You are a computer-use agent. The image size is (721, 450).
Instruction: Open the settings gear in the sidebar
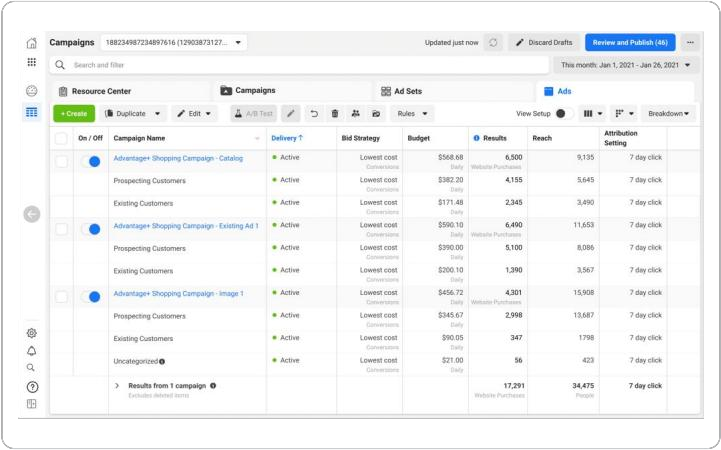(x=32, y=333)
